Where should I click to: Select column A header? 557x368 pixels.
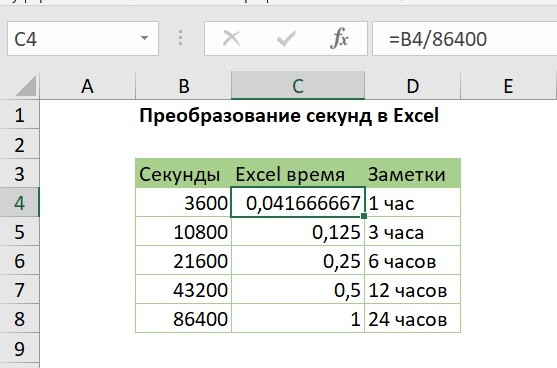coord(87,86)
